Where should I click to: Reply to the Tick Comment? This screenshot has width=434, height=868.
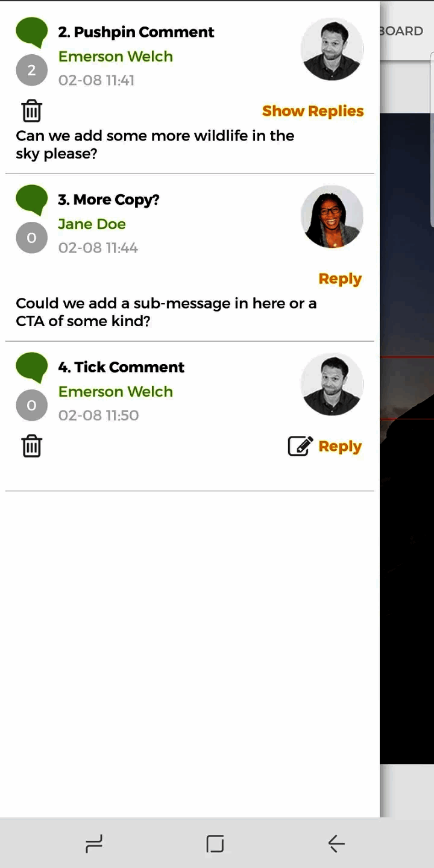click(x=340, y=447)
